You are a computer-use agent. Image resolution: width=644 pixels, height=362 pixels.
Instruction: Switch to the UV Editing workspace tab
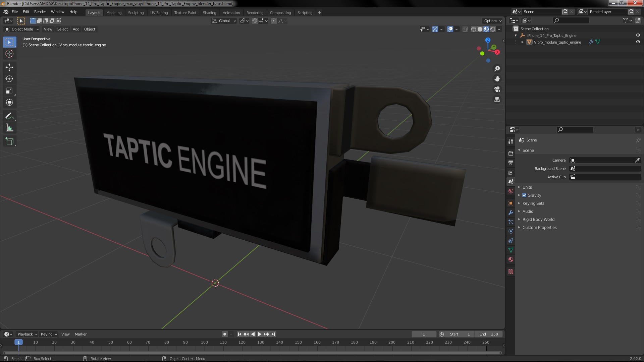pyautogui.click(x=159, y=12)
